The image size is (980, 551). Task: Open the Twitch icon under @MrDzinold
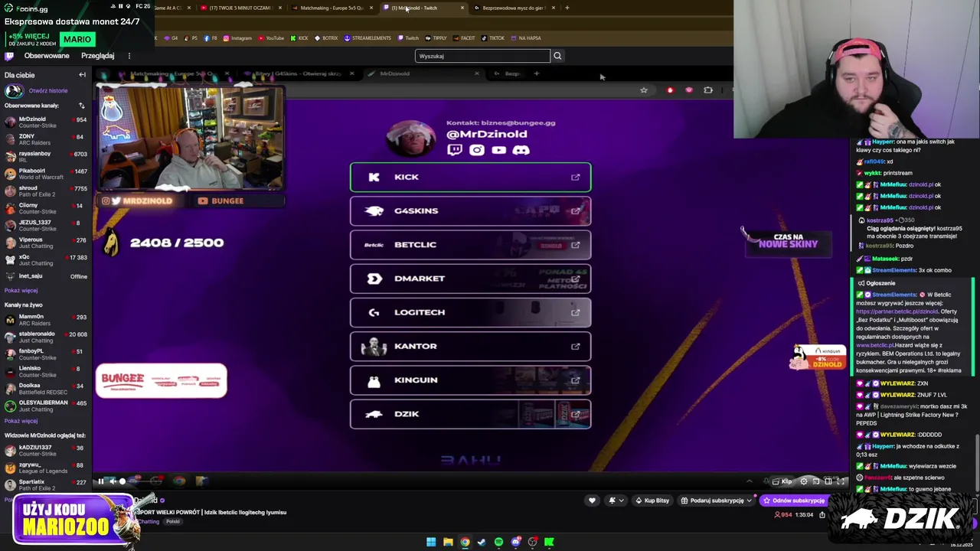click(x=455, y=150)
